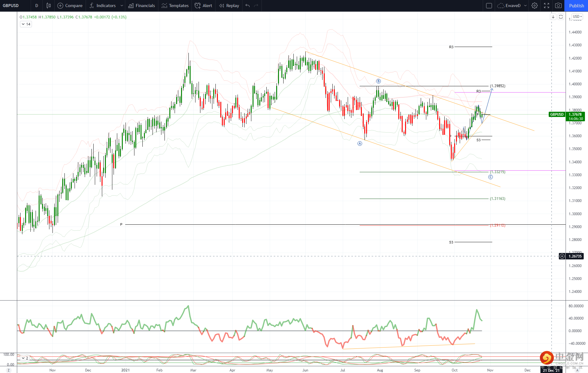Click the GBPUSD price axis label

click(557, 115)
